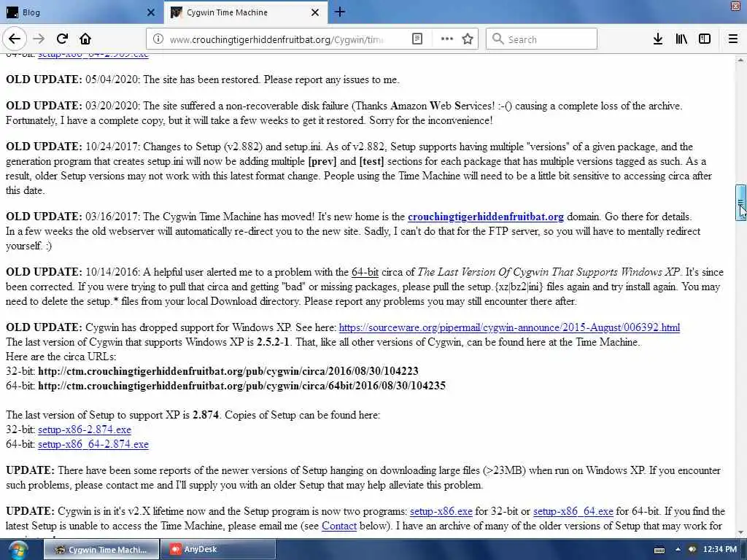Switch to the Blog tab
The height and width of the screenshot is (560, 747).
pyautogui.click(x=82, y=12)
